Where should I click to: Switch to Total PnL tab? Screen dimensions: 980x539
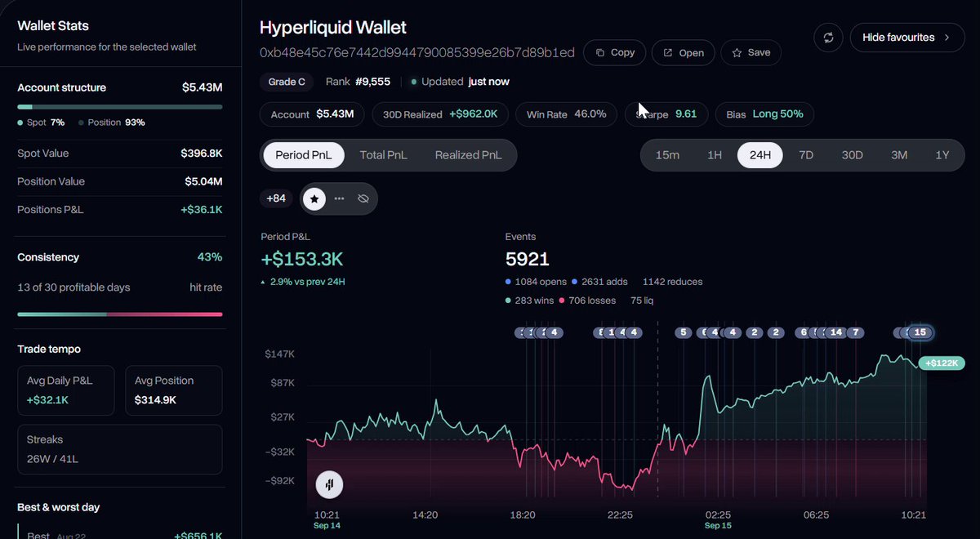point(384,155)
